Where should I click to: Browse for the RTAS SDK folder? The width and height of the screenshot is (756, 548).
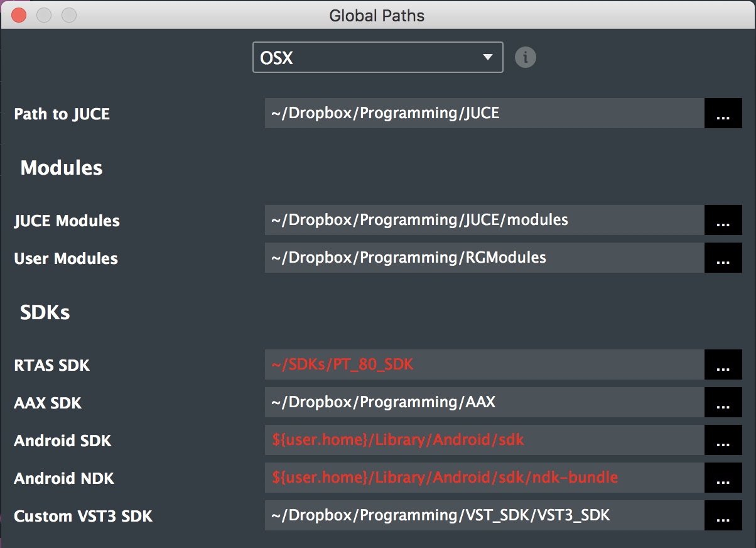point(723,365)
